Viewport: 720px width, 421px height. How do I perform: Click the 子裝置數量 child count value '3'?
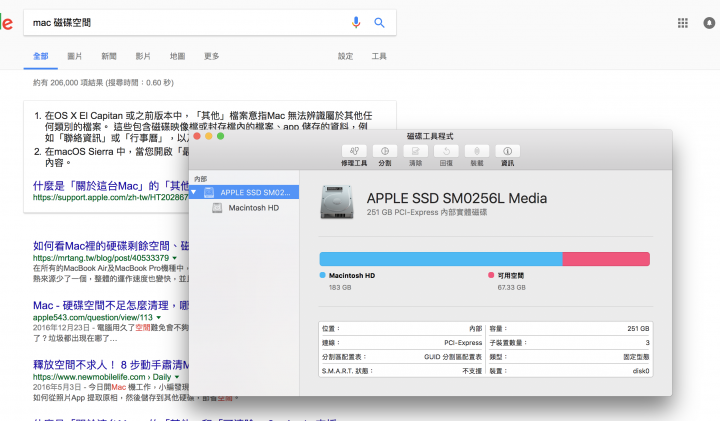(647, 342)
